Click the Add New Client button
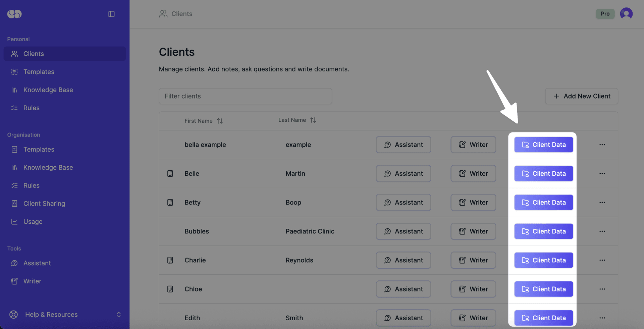Image resolution: width=644 pixels, height=329 pixels. point(582,96)
